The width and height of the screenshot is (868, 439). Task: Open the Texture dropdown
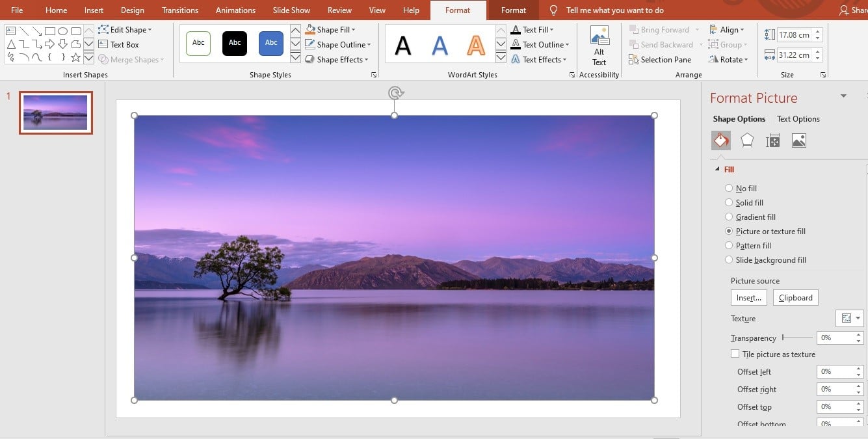[x=849, y=318]
